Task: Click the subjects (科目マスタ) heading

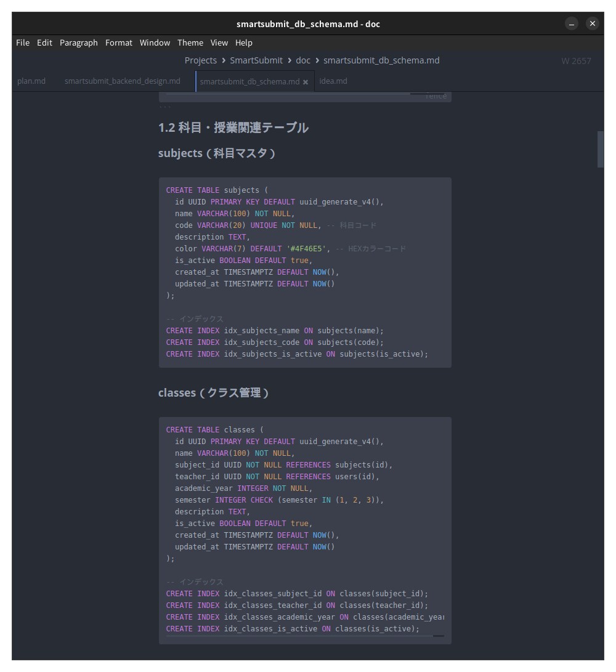Action: (x=216, y=153)
